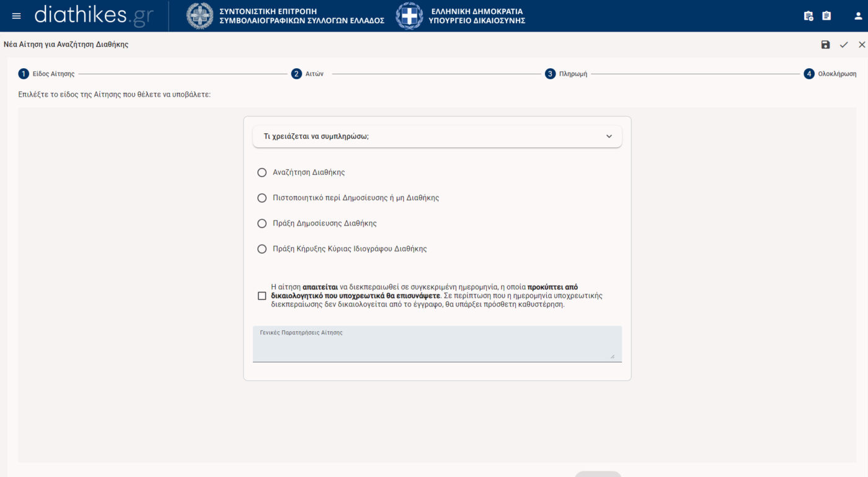This screenshot has height=477, width=868.
Task: Go to step 3 Πληρωμή
Action: pos(566,74)
